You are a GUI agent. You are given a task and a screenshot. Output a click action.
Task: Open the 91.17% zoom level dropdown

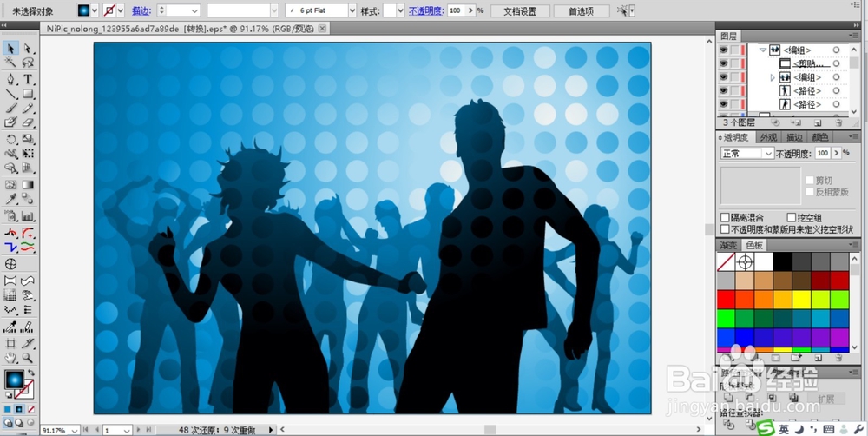(x=74, y=431)
